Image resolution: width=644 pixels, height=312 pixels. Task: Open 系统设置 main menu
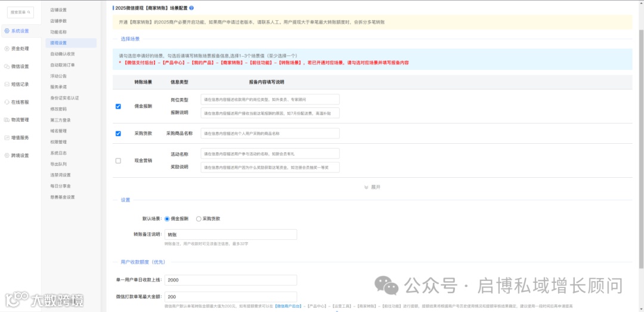[x=20, y=31]
